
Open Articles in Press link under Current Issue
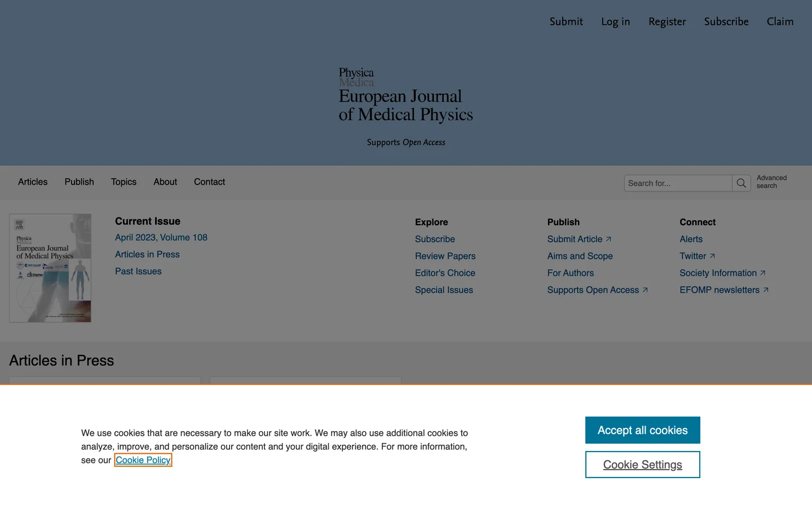(x=147, y=255)
